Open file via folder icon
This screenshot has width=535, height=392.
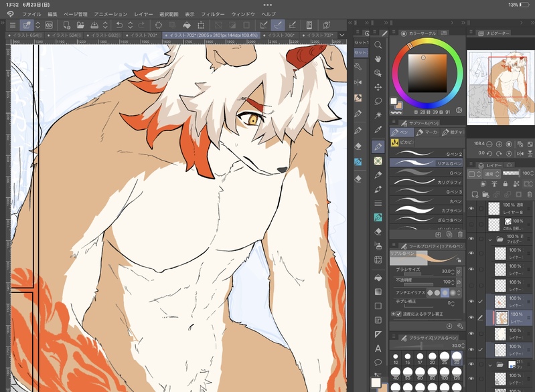pos(80,25)
